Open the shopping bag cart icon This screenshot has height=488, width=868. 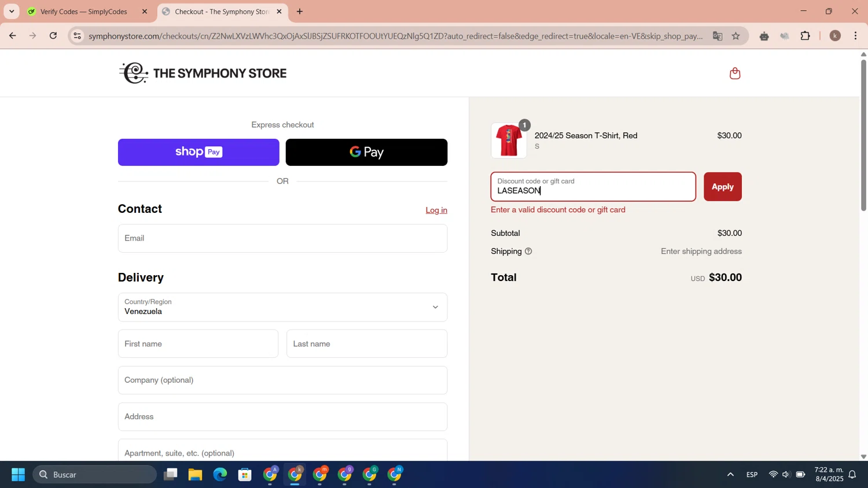coord(735,73)
